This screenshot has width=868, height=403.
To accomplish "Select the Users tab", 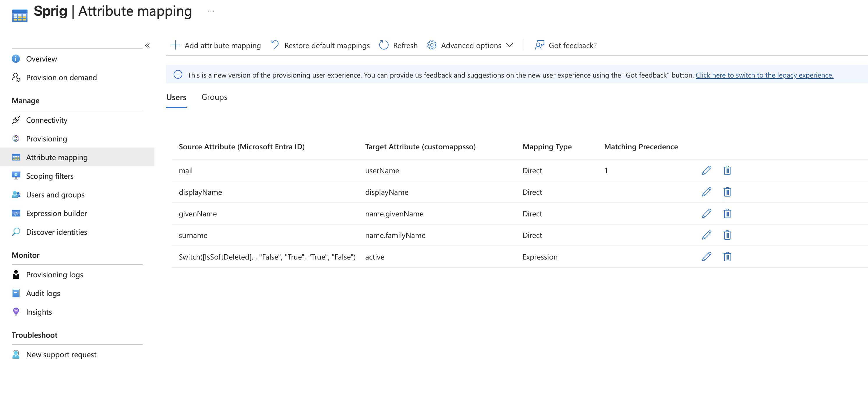I will click(176, 97).
